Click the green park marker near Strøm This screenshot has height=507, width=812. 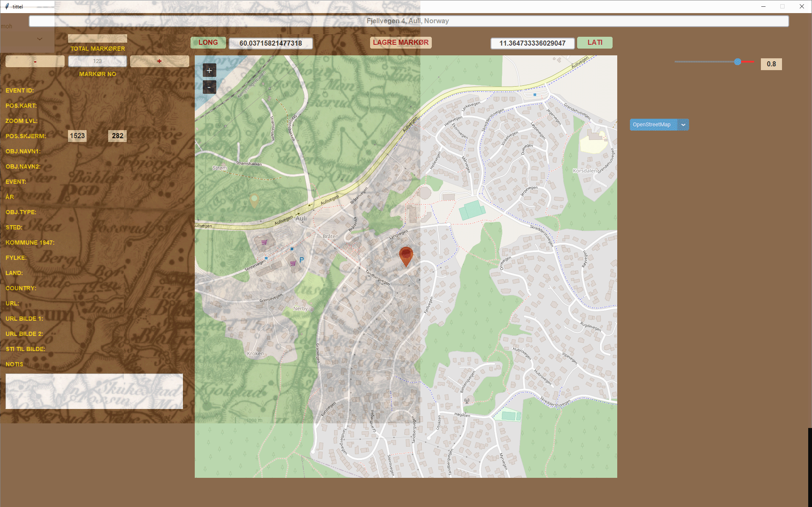tap(254, 200)
